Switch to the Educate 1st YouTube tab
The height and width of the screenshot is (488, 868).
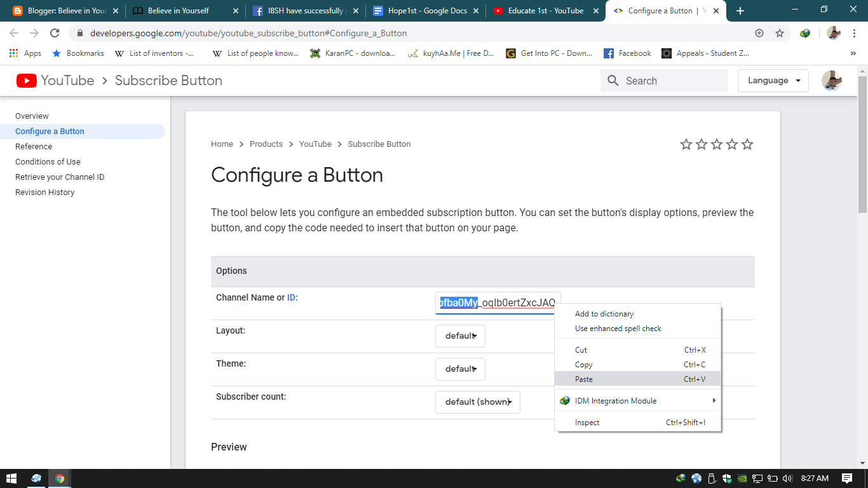546,11
